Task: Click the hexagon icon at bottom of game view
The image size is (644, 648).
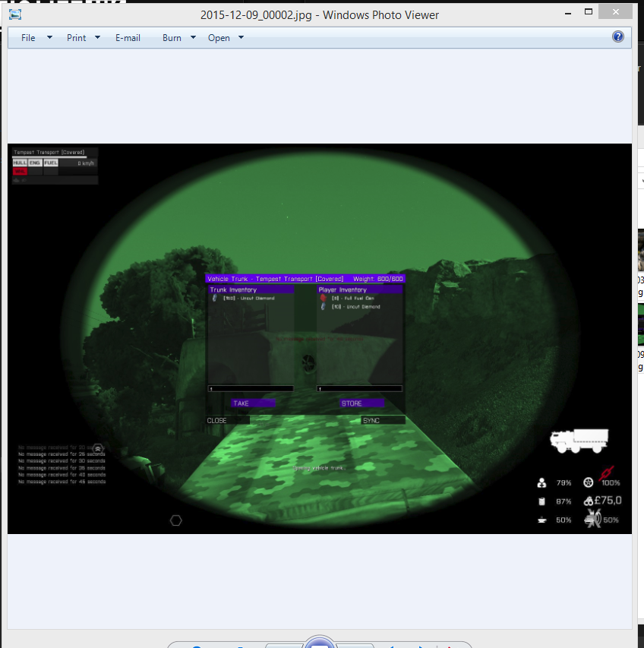Action: (176, 520)
